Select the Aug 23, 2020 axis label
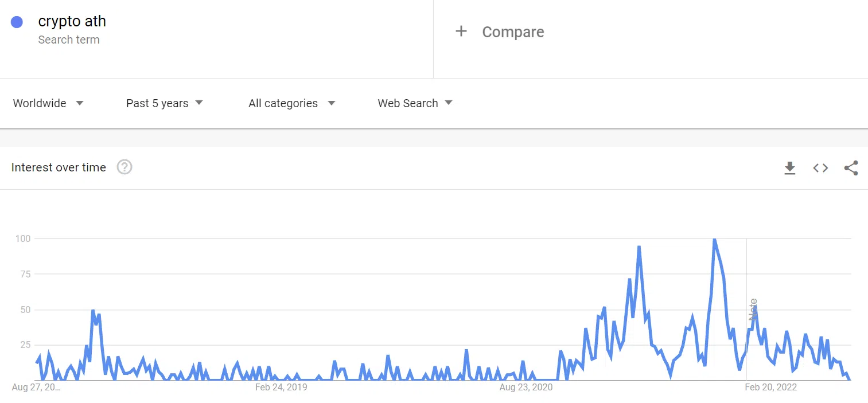 [x=526, y=388]
